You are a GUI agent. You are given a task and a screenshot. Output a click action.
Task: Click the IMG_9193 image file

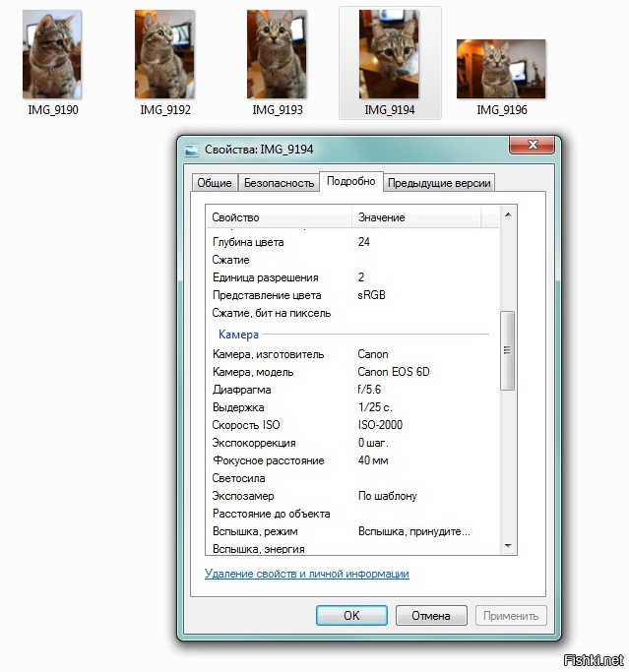[277, 55]
